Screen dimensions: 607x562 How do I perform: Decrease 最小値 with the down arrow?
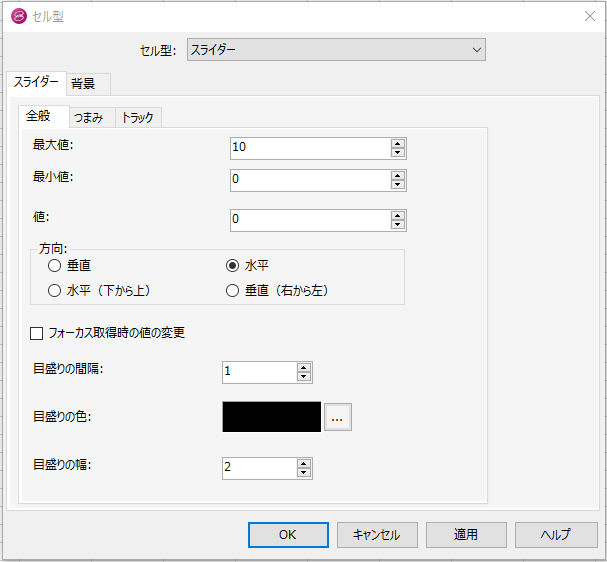[x=398, y=185]
